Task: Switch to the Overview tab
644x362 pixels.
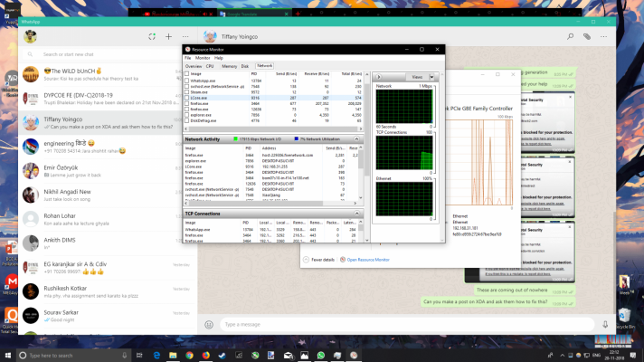Action: [x=193, y=66]
